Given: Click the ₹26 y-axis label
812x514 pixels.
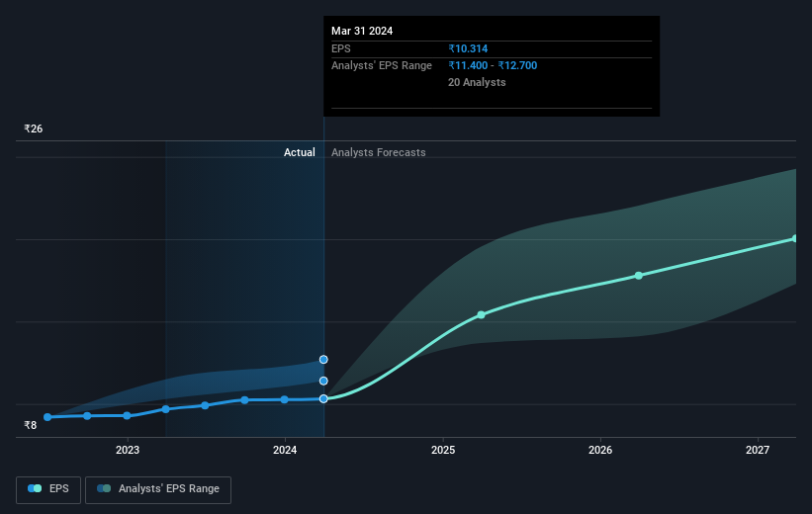Looking at the screenshot, I should click(x=34, y=128).
